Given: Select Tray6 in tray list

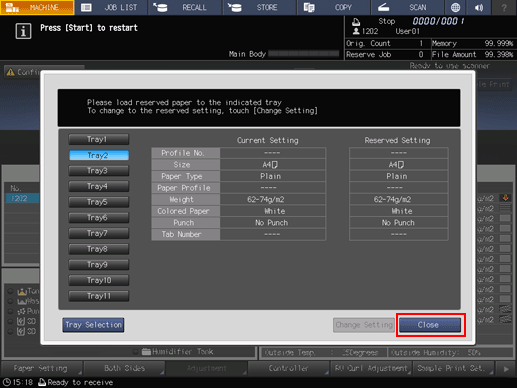Looking at the screenshot, I should [x=99, y=218].
